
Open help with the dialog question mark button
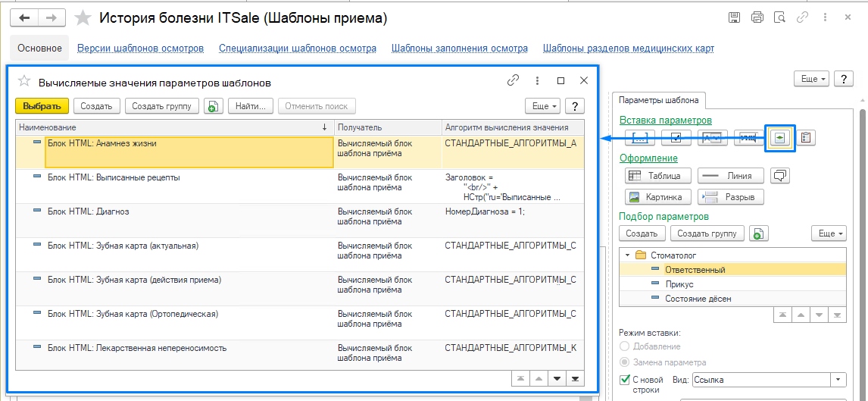click(575, 106)
